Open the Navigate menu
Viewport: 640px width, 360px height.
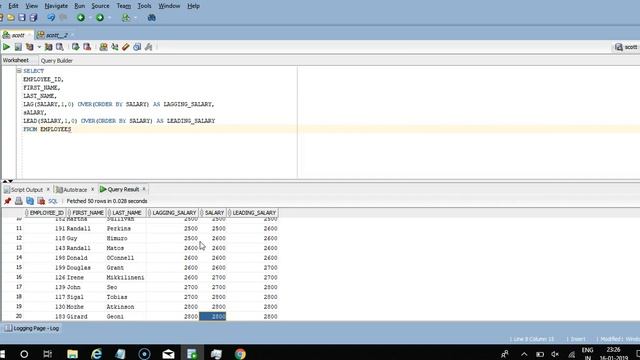point(56,6)
